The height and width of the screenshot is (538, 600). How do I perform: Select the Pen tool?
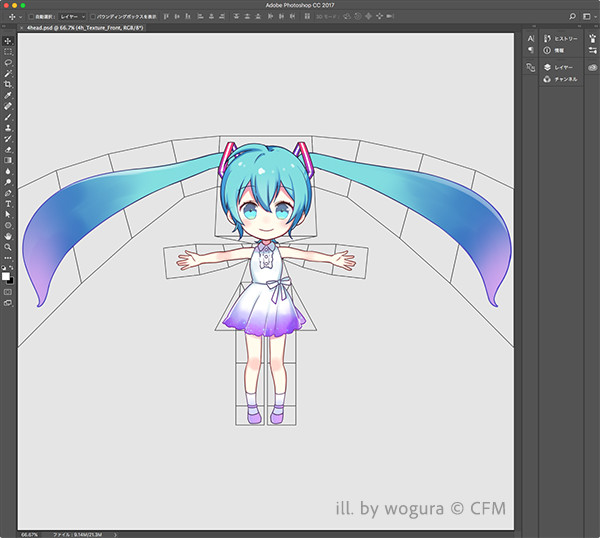(8, 193)
